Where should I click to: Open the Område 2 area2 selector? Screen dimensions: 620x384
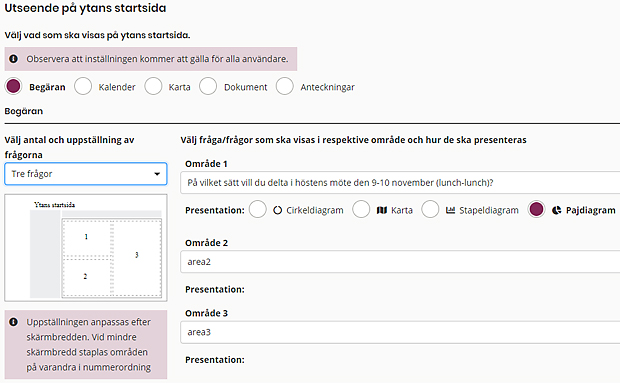[x=400, y=262]
